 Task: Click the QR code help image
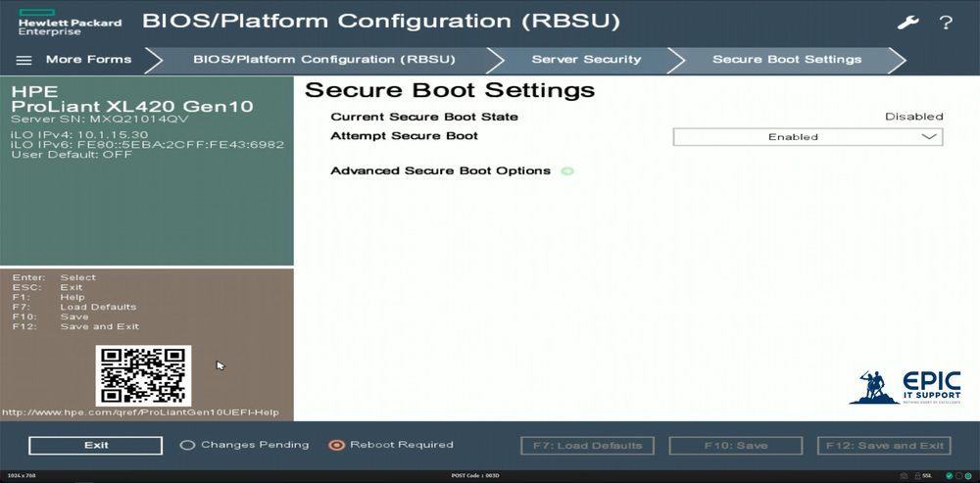pyautogui.click(x=143, y=375)
